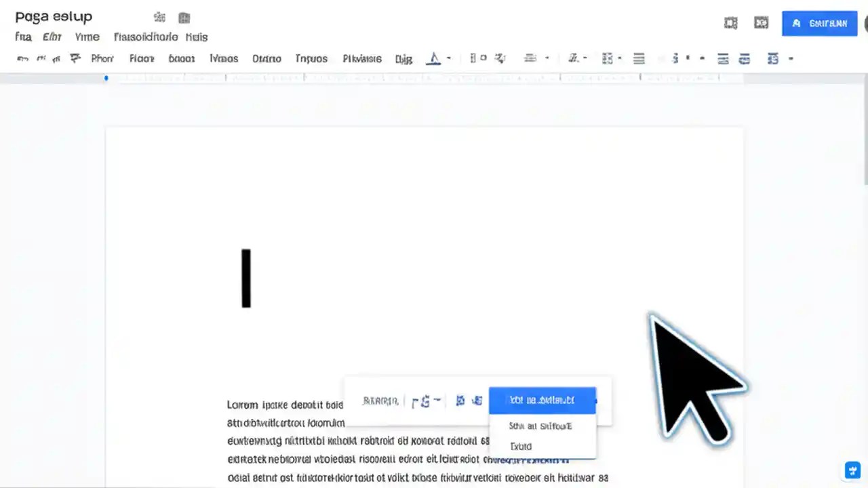Open the line spacing dropdown
Screen dimensions: 868x488
click(x=577, y=58)
